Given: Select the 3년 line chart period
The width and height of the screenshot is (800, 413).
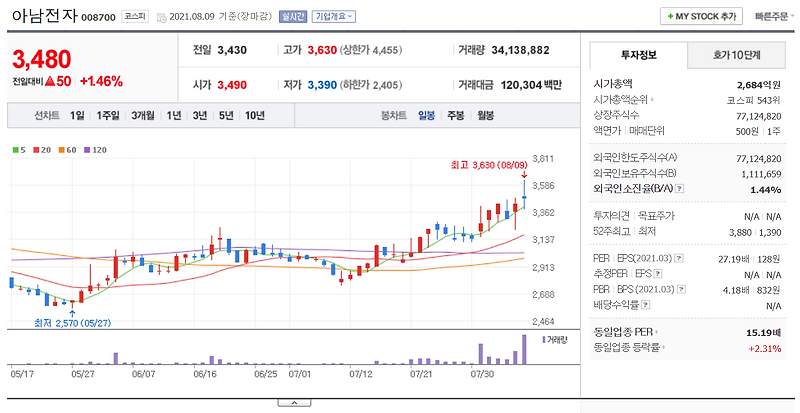Looking at the screenshot, I should (199, 116).
